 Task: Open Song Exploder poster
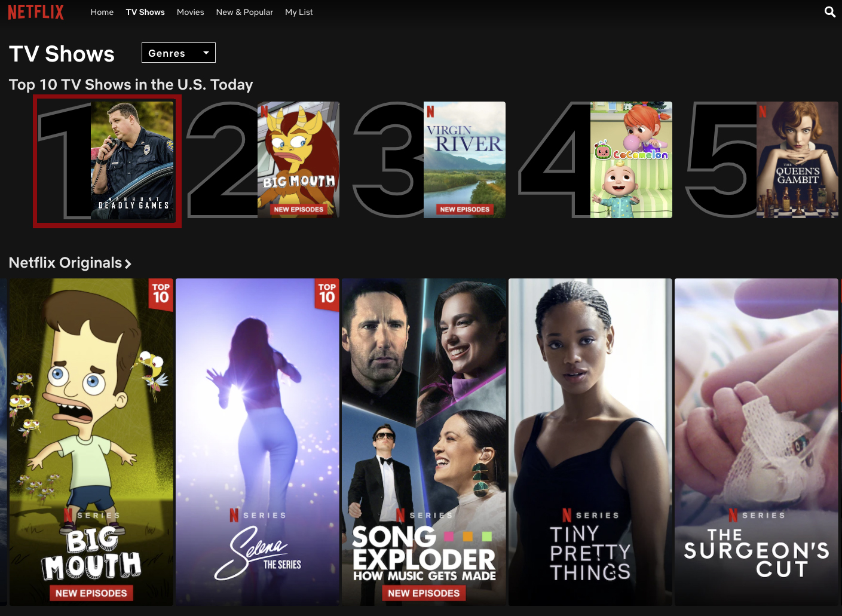tap(424, 442)
